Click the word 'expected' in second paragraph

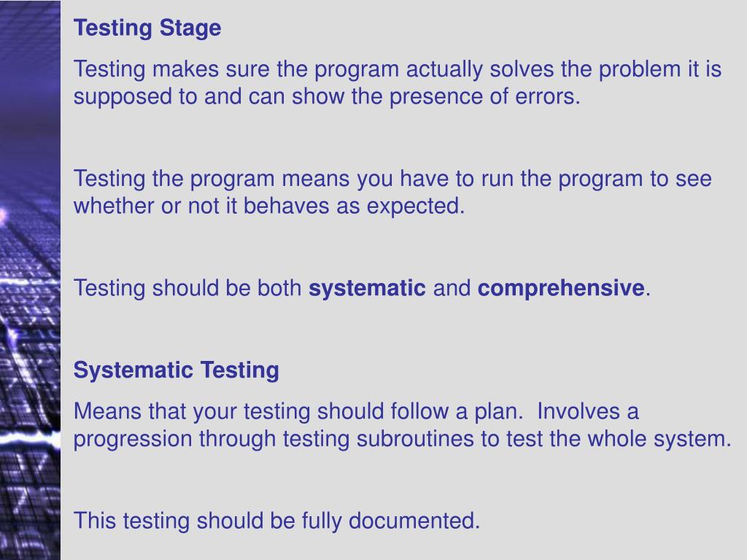pos(413,206)
